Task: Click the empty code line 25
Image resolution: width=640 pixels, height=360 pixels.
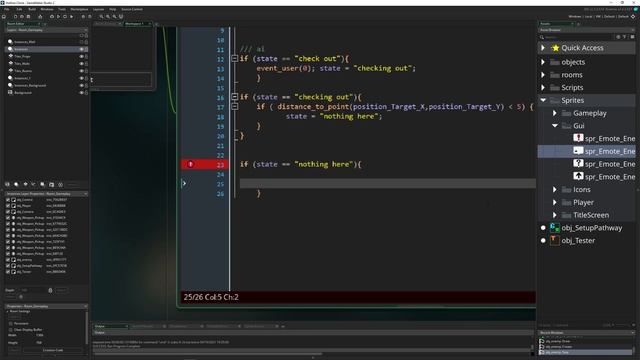Action: (387, 183)
